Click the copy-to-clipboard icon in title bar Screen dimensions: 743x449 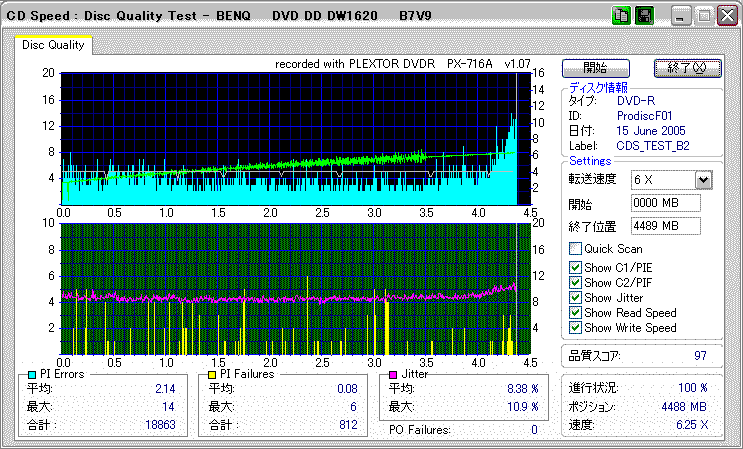[621, 16]
